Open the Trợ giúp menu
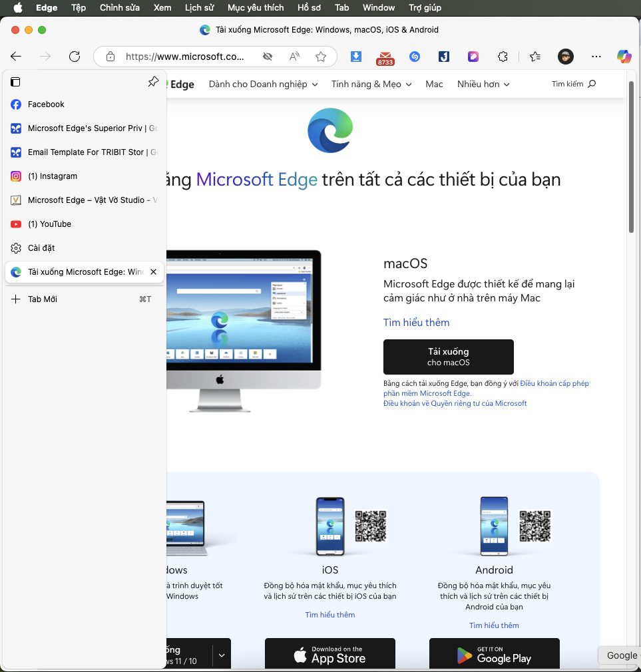 click(425, 8)
